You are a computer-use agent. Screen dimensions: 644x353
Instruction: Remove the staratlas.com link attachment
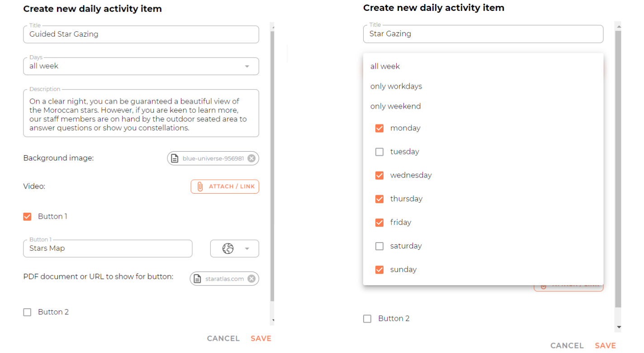[251, 279]
